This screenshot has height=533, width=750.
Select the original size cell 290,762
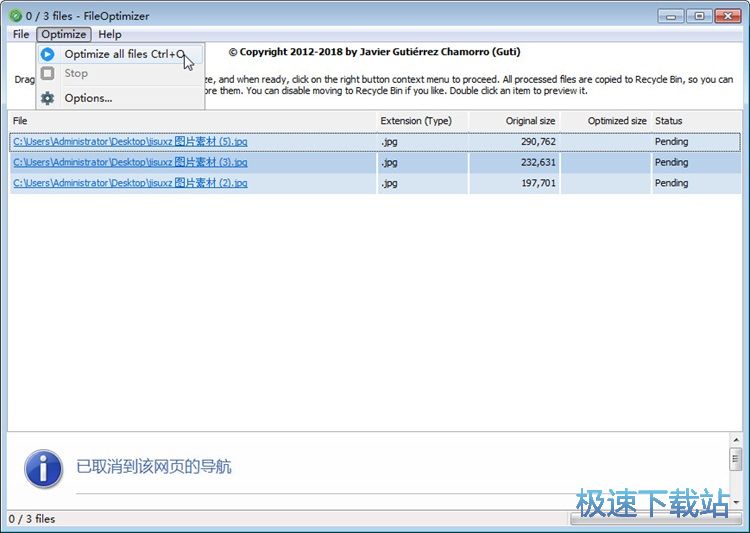click(x=514, y=142)
